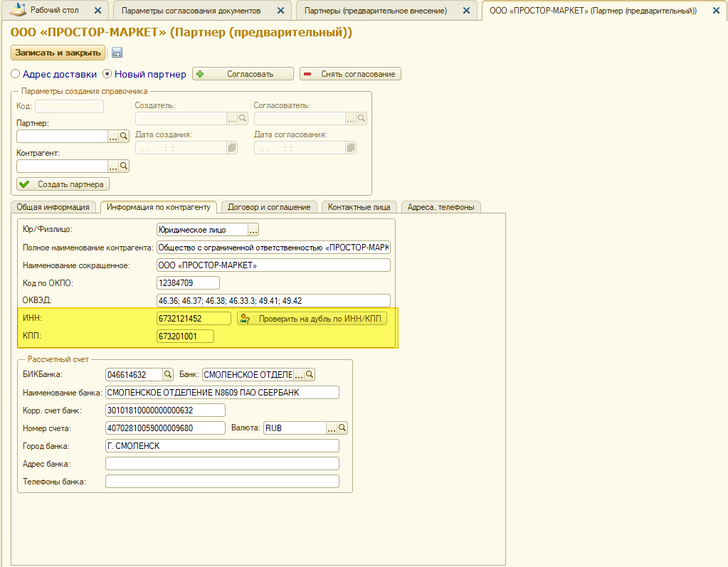The width and height of the screenshot is (728, 567).
Task: Click the save diskette icon
Action: tap(117, 53)
